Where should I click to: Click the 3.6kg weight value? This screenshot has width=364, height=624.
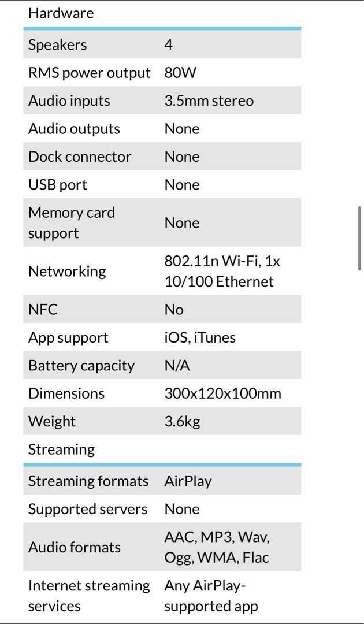tap(182, 421)
